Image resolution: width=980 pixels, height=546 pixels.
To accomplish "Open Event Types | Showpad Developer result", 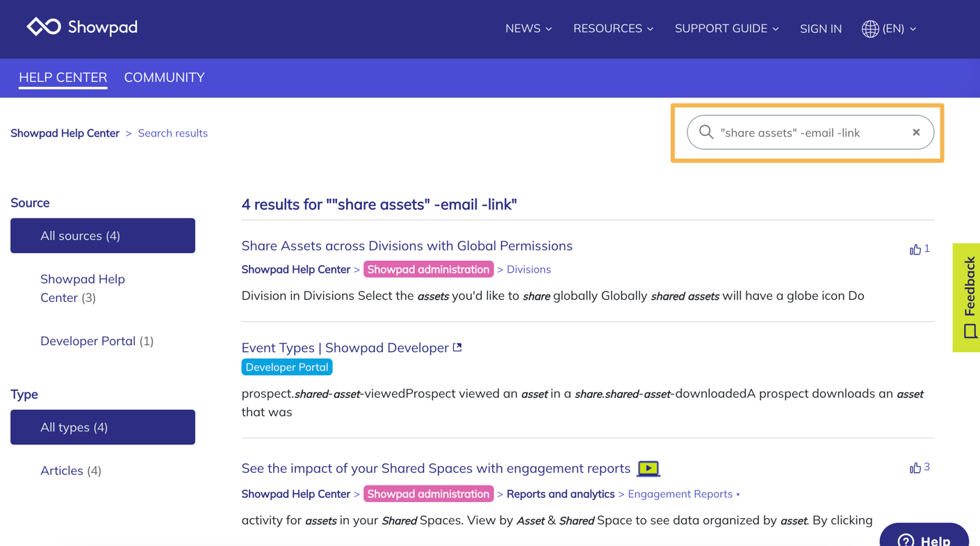I will (x=345, y=348).
